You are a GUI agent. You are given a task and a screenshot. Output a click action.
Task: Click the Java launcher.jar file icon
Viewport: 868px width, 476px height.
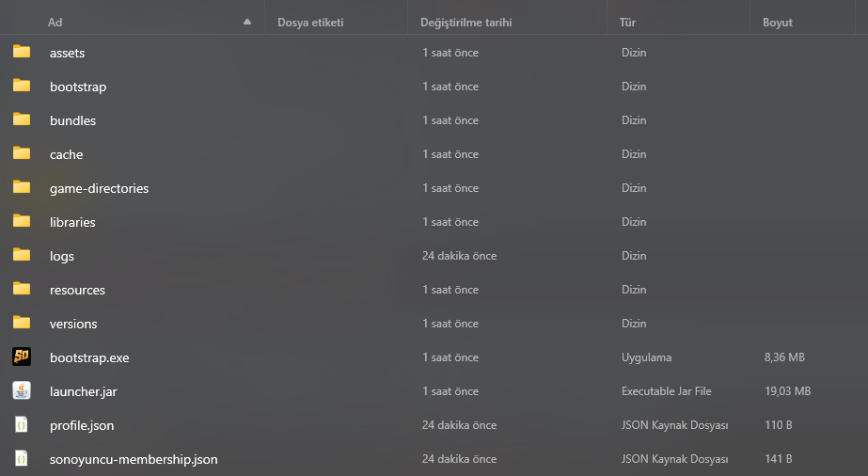tap(22, 390)
